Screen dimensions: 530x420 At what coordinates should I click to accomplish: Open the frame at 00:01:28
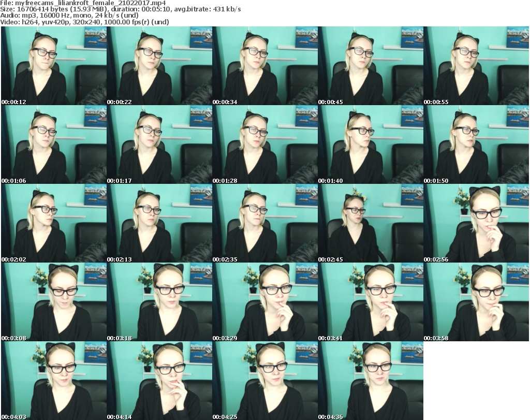pos(265,144)
